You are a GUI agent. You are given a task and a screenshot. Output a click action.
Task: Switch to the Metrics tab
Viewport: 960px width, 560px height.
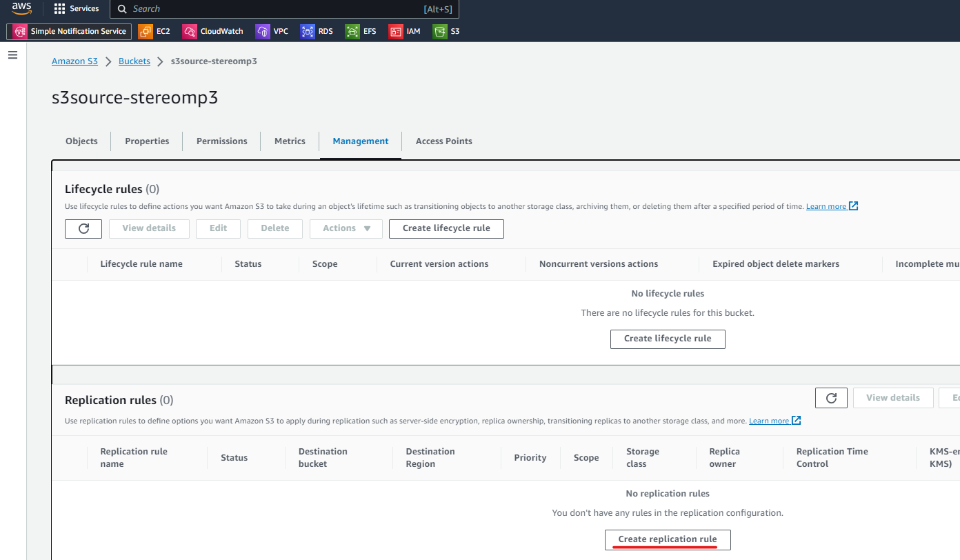(x=290, y=141)
